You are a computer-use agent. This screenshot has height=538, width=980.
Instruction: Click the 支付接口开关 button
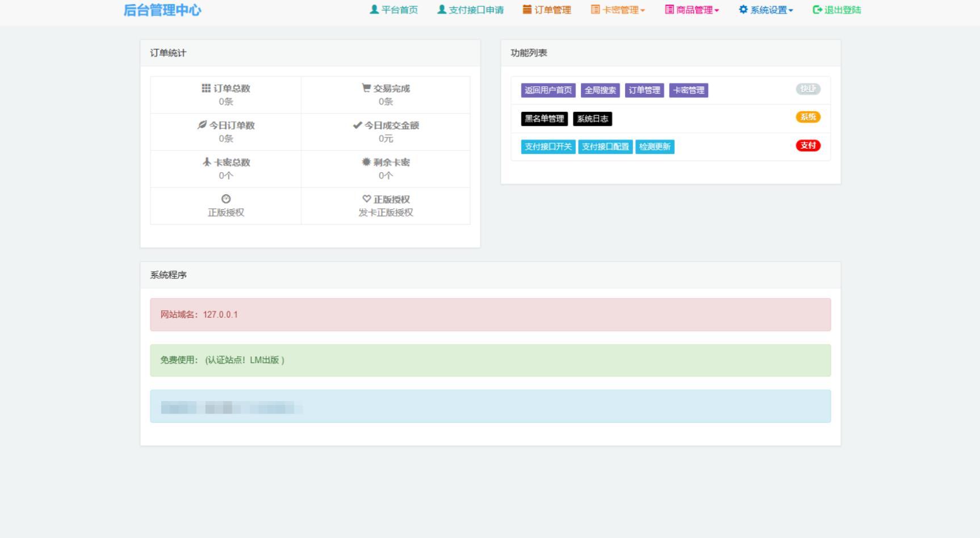coord(548,147)
